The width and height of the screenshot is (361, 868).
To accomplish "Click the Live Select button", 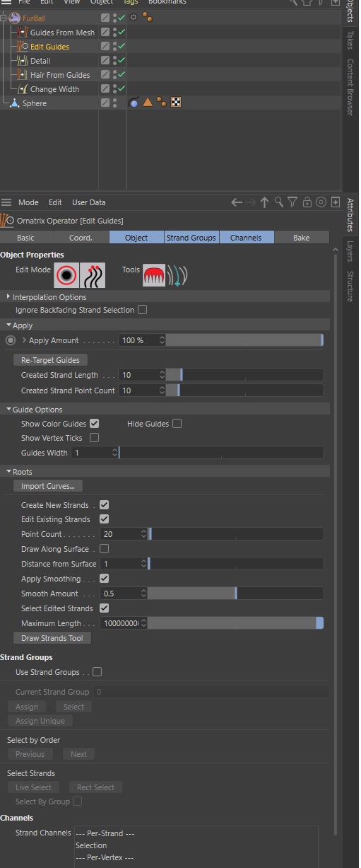I will pos(33,787).
